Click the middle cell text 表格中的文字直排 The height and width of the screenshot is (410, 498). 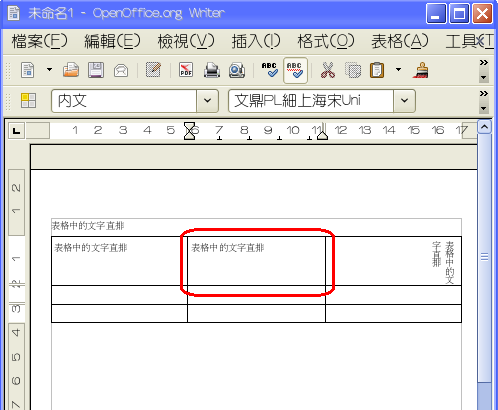(228, 248)
